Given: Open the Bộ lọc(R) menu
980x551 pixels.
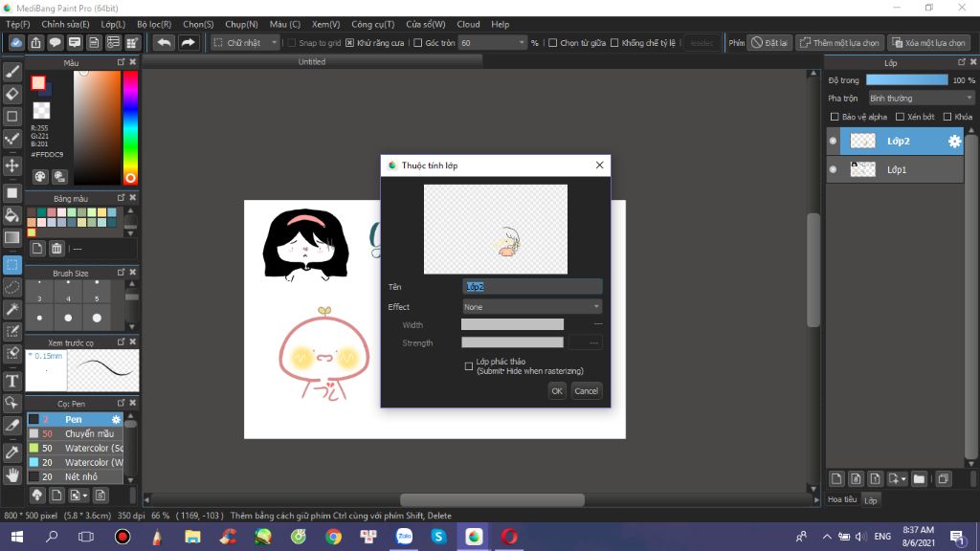Looking at the screenshot, I should 154,24.
